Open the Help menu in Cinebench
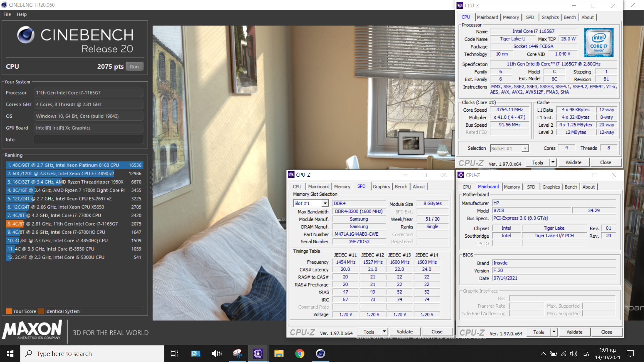Viewport: 644px width, 362px height. 22,14
